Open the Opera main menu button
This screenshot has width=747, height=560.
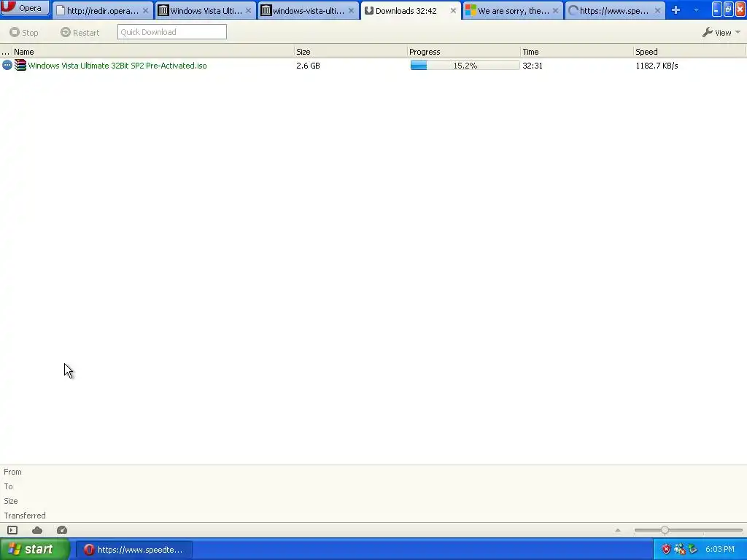tap(25, 8)
